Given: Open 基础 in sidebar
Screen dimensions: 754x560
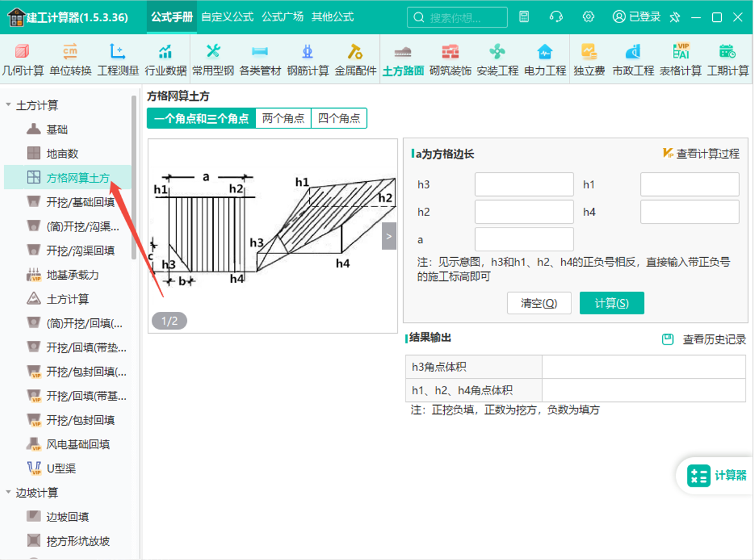Looking at the screenshot, I should pos(57,129).
